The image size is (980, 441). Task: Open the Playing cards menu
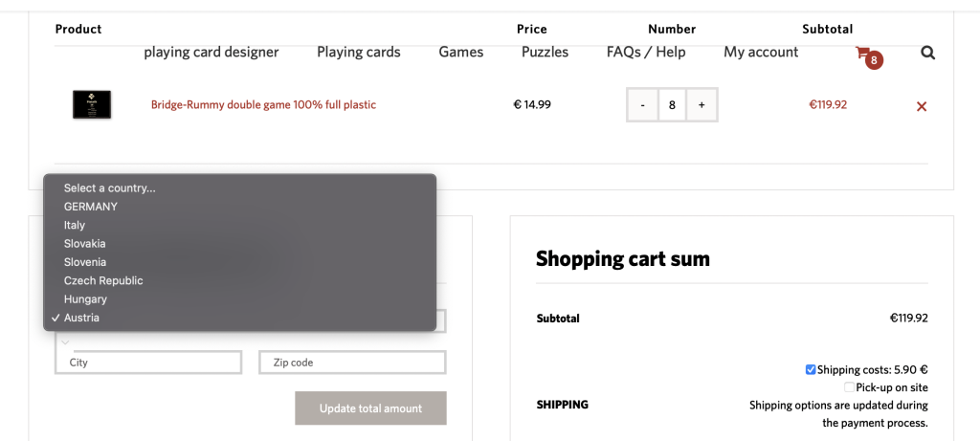[x=359, y=53]
